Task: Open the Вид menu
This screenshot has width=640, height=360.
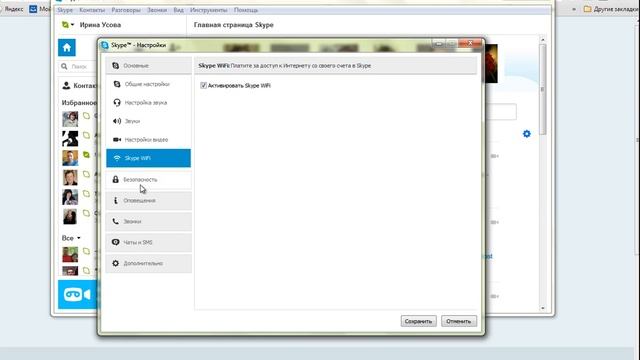Action: click(x=178, y=10)
